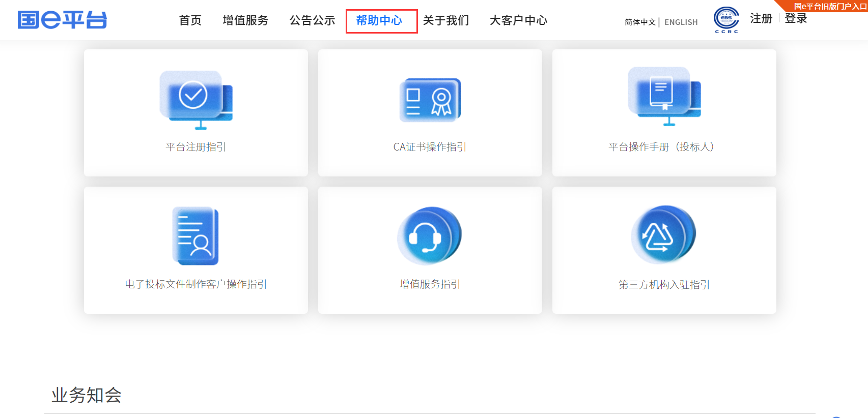Image resolution: width=868 pixels, height=418 pixels.
Task: Select the 增值服务指引 headset icon
Action: click(x=429, y=236)
